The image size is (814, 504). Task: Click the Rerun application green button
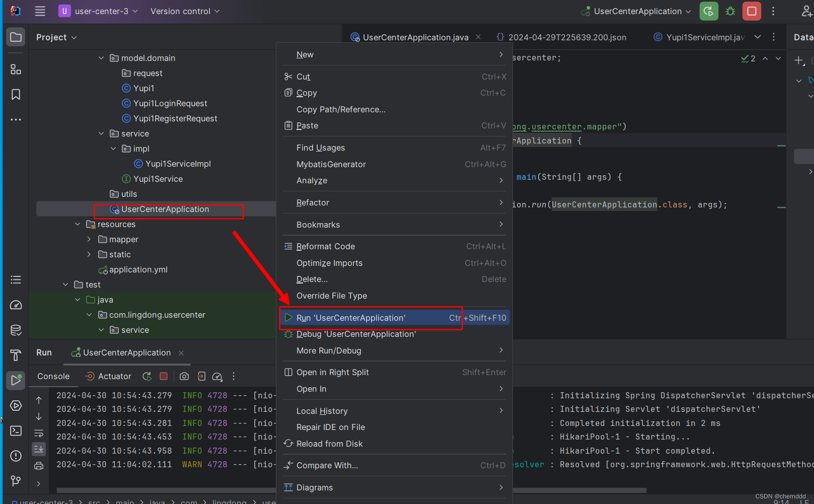709,11
